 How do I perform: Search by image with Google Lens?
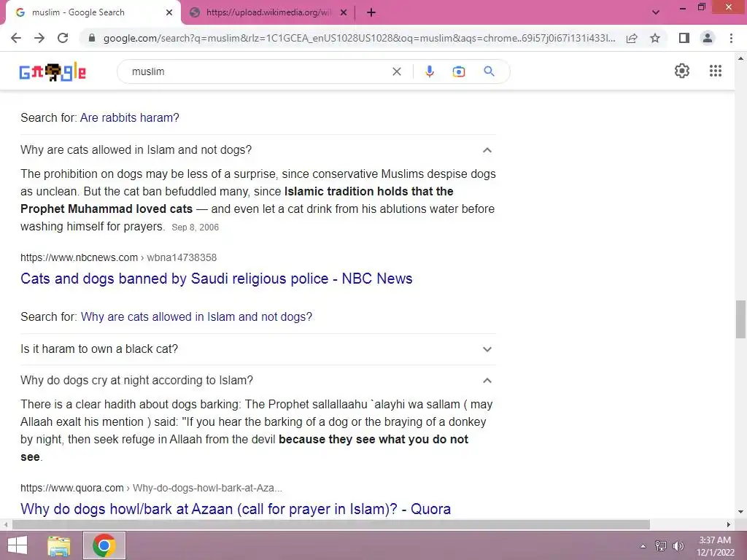[x=459, y=71]
